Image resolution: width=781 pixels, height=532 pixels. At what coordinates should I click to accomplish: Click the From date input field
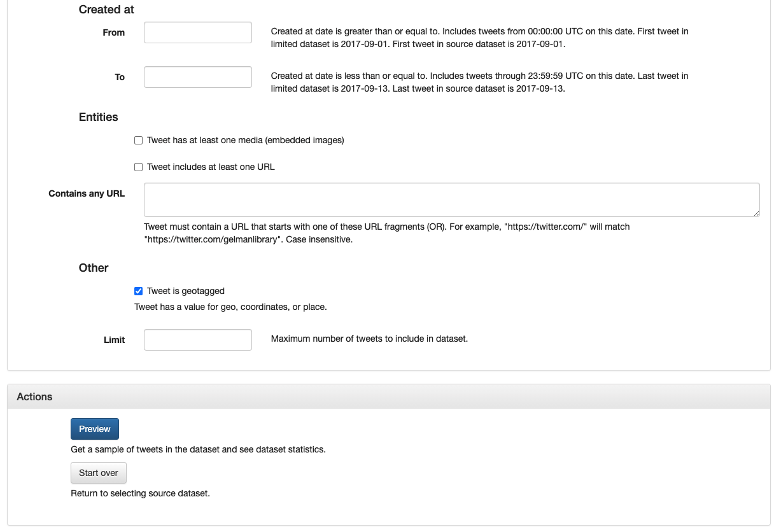(197, 32)
